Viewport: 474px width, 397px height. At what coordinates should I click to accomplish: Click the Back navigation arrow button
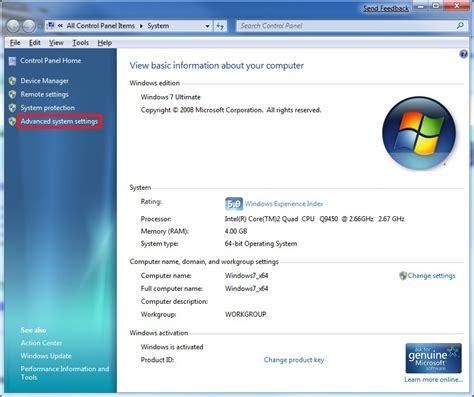click(x=14, y=26)
